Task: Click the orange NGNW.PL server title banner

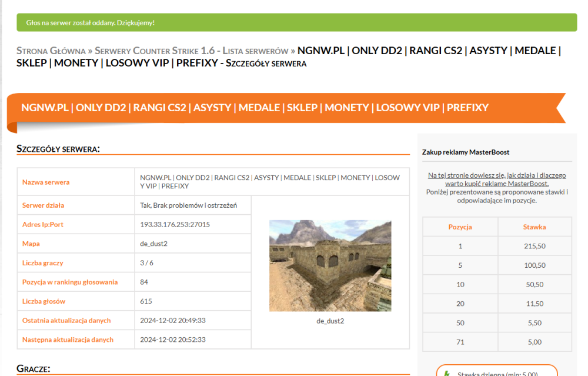Action: tap(286, 108)
